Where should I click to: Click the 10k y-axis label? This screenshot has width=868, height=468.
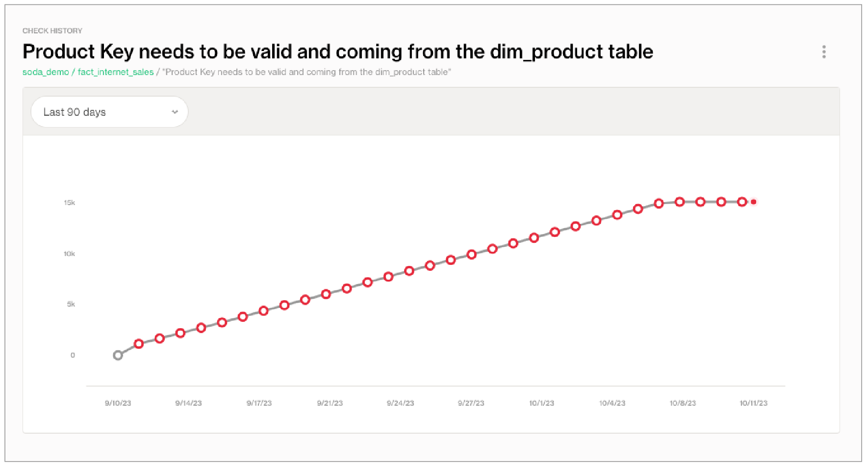coord(69,254)
